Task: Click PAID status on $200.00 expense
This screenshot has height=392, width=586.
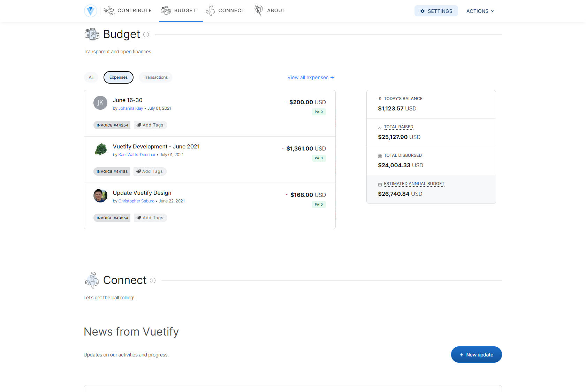Action: tap(319, 112)
